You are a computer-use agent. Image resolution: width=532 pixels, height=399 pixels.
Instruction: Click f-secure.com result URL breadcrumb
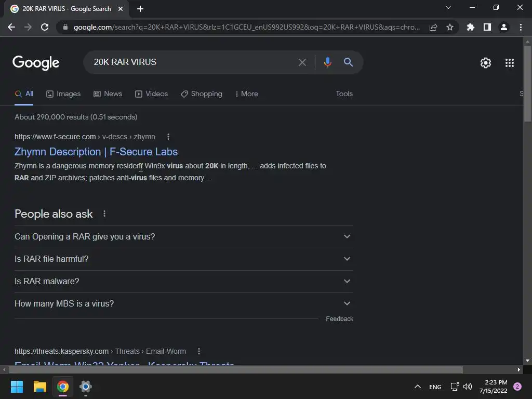pyautogui.click(x=85, y=137)
